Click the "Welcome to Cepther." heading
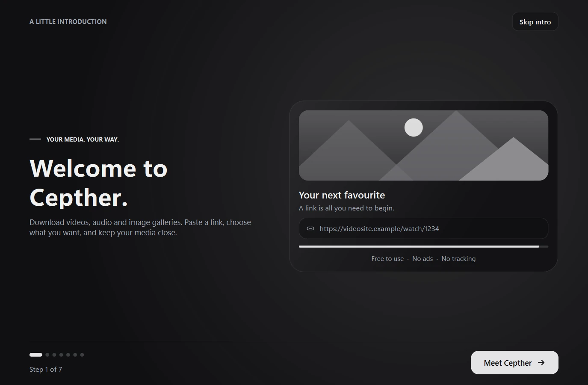588x385 pixels. click(x=98, y=183)
